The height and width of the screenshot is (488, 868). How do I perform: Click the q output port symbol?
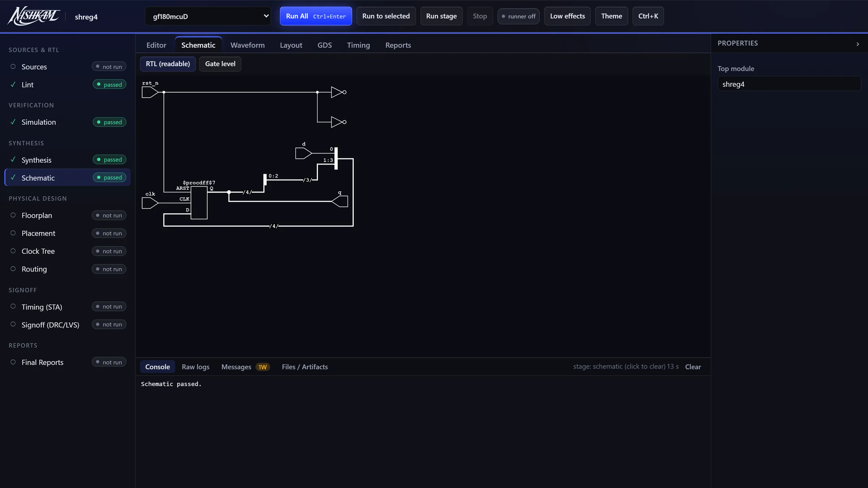coord(340,201)
